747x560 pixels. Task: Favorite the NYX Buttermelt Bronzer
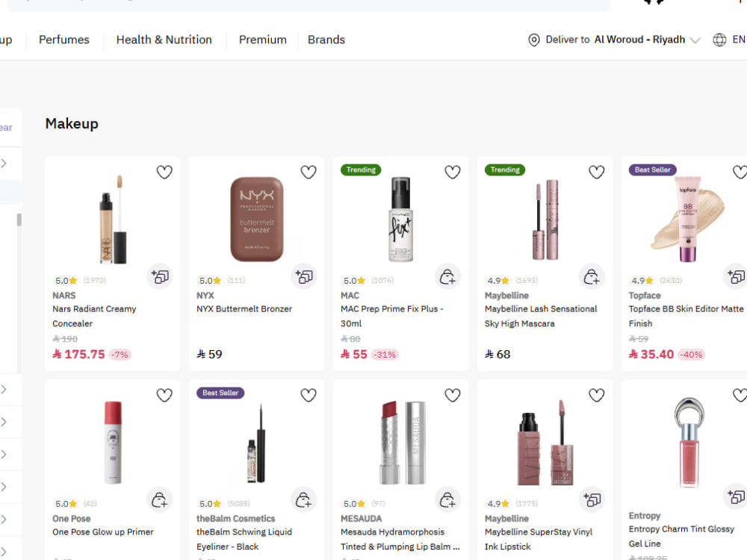[309, 172]
